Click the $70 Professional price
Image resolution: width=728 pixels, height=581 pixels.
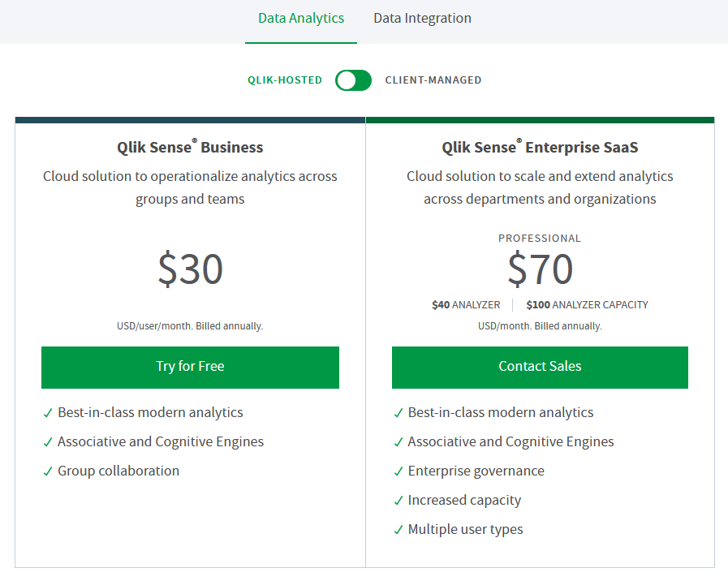(x=540, y=269)
